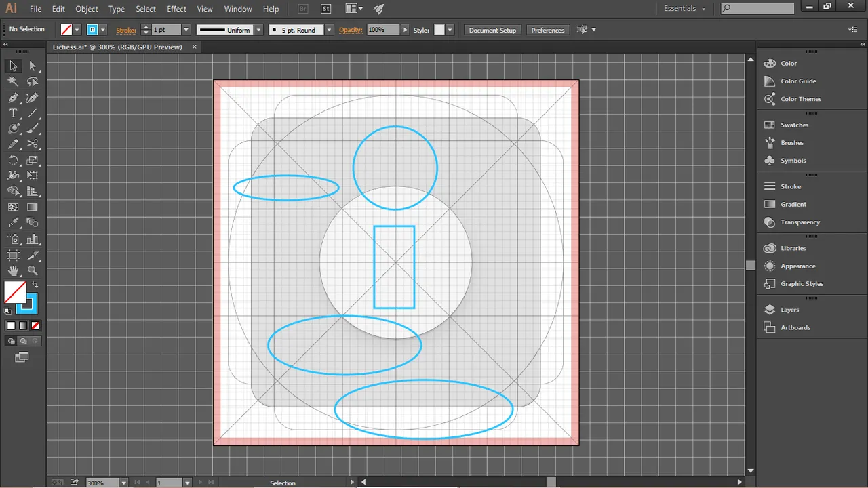Select the Free Transform tool
868x488 pixels.
pyautogui.click(x=33, y=176)
